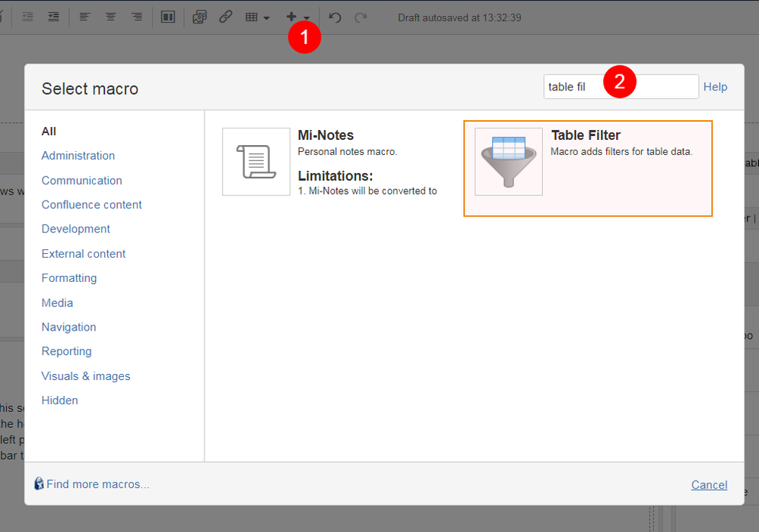Viewport: 759px width, 532px height.
Task: Click the Redo icon in the toolbar
Action: click(361, 17)
